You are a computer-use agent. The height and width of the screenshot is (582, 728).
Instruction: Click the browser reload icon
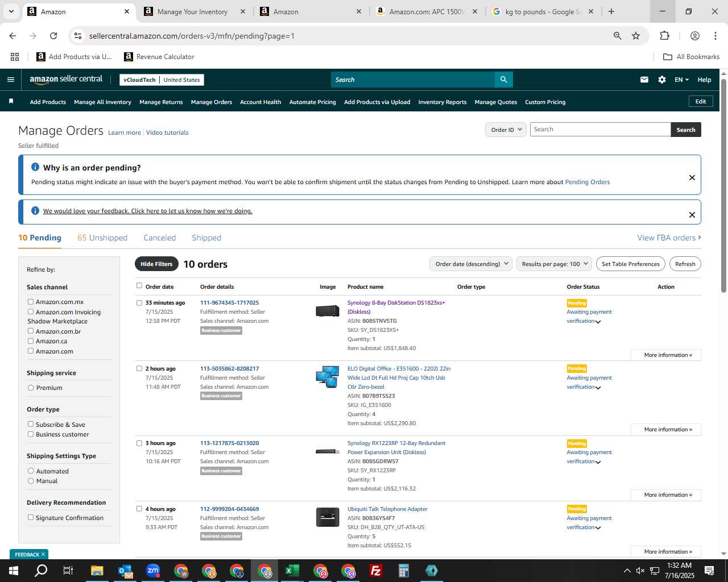53,36
